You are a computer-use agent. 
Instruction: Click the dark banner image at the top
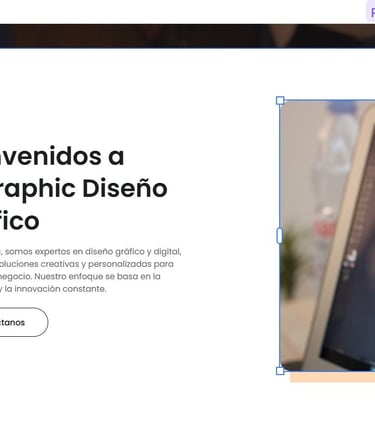[x=187, y=36]
